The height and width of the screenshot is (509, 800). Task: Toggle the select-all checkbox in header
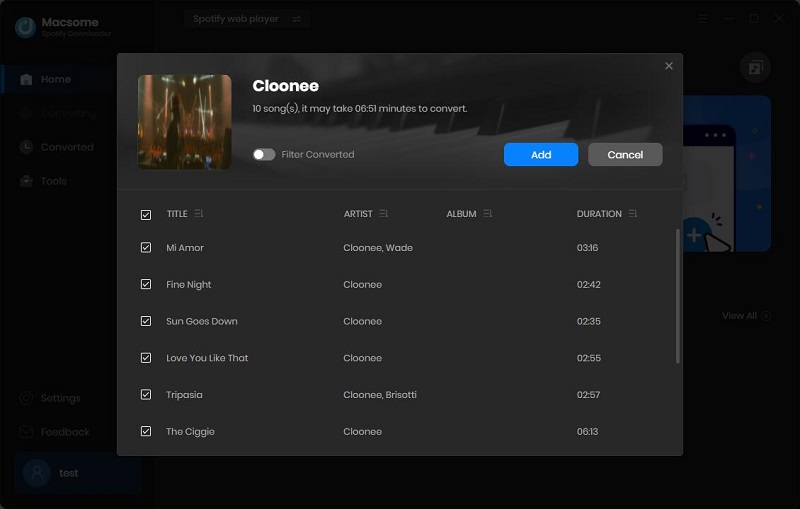(x=146, y=215)
